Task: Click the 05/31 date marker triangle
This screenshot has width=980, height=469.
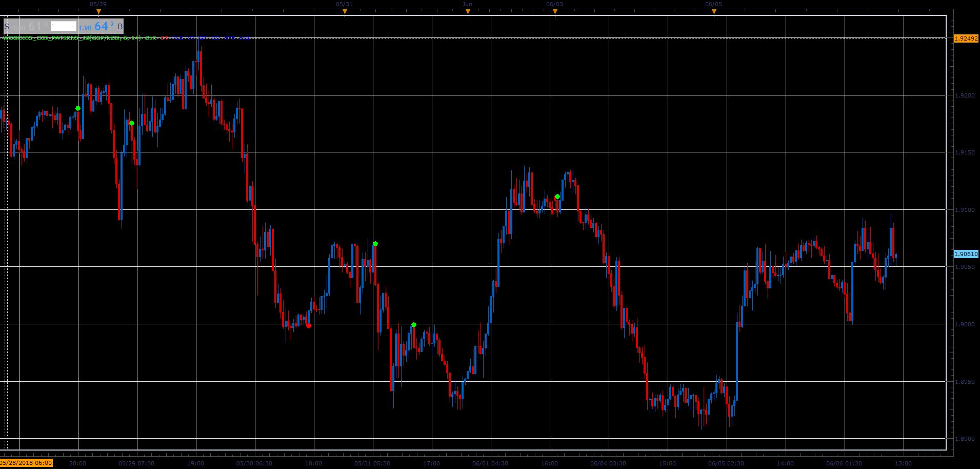Action: (x=345, y=11)
